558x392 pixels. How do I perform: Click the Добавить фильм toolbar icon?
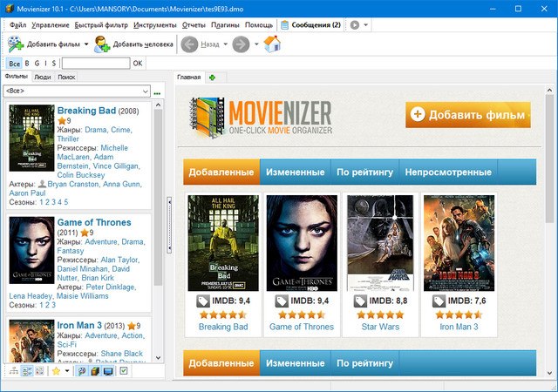click(16, 43)
